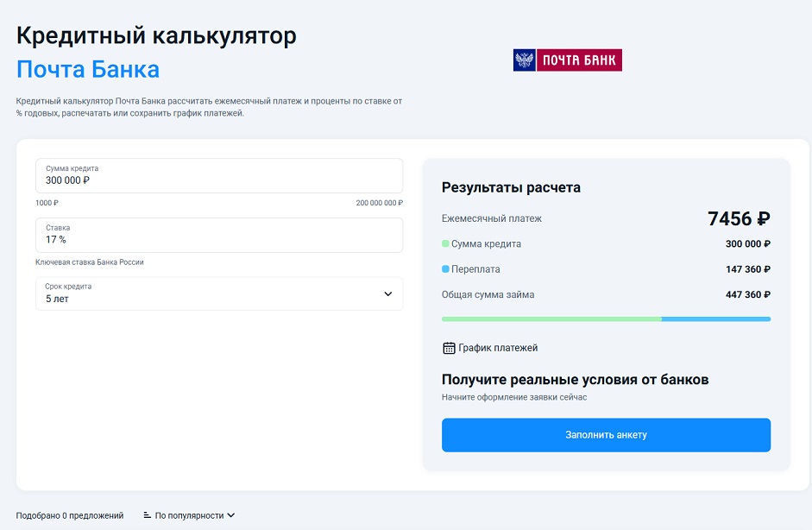
Task: Click the 447 360 ₽ total loan amount
Action: [747, 294]
